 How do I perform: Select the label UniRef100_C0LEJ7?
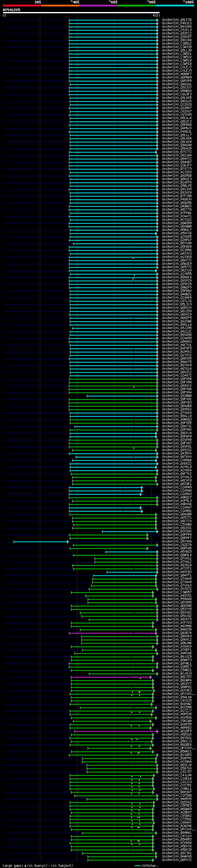tap(177, 67)
